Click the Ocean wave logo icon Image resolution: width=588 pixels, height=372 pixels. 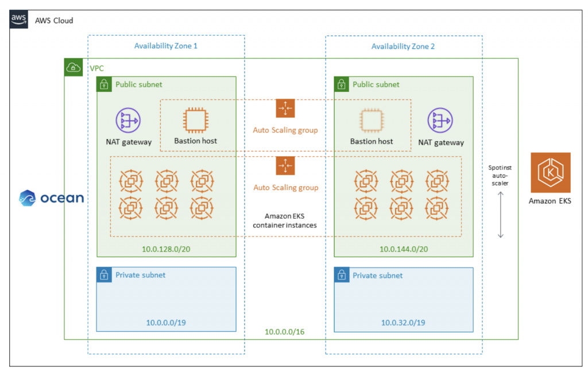28,198
